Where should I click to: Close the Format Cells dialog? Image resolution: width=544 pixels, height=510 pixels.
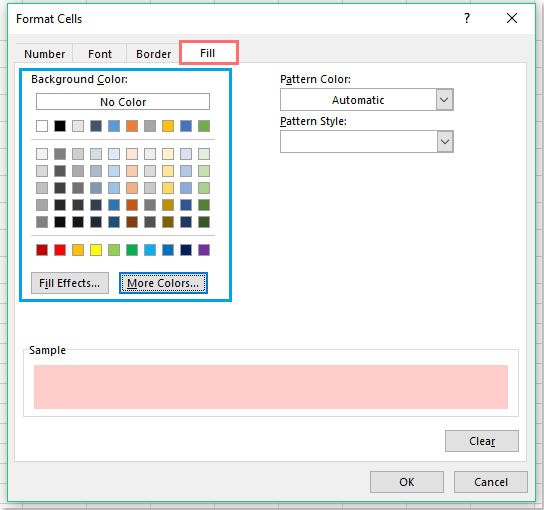point(512,18)
